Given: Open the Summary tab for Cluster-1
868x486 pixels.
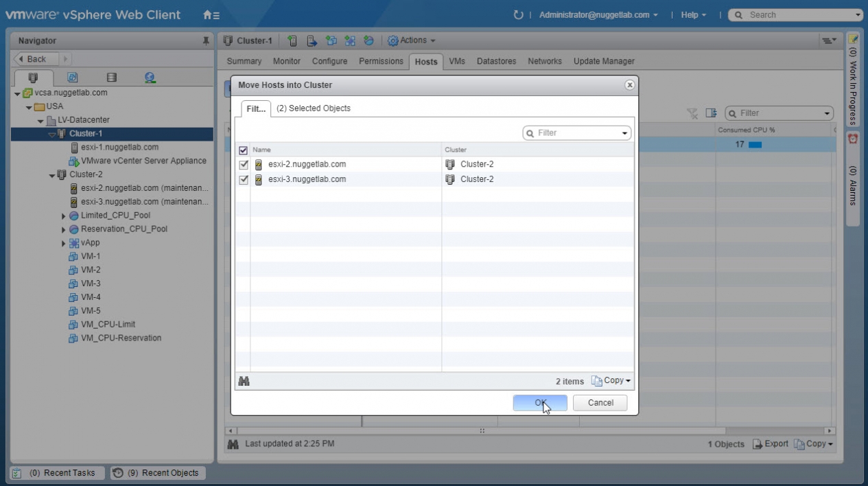Looking at the screenshot, I should (x=244, y=61).
